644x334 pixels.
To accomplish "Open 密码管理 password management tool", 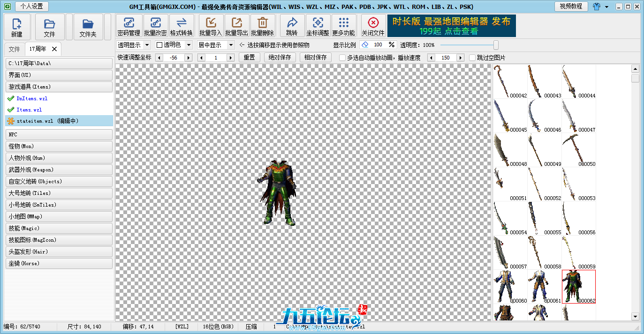I will click(129, 26).
